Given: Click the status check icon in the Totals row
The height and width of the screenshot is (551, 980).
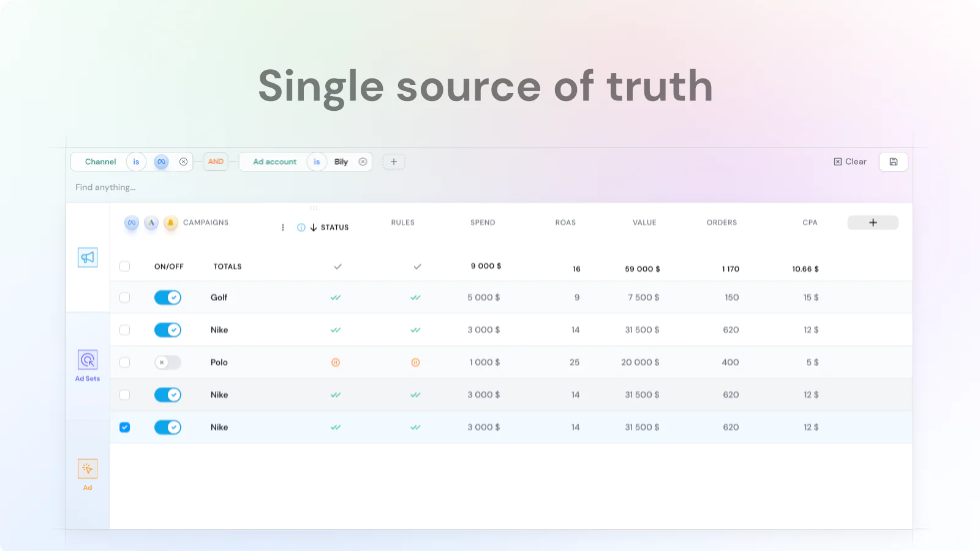Looking at the screenshot, I should tap(337, 266).
